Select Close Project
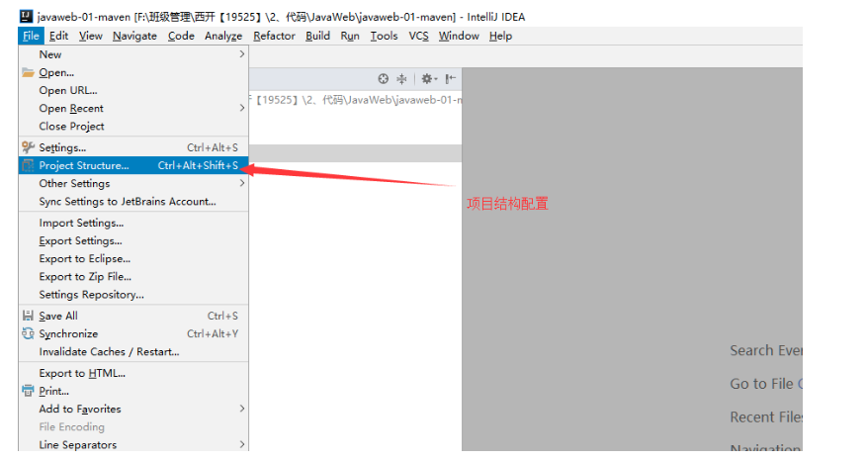 click(x=133, y=127)
